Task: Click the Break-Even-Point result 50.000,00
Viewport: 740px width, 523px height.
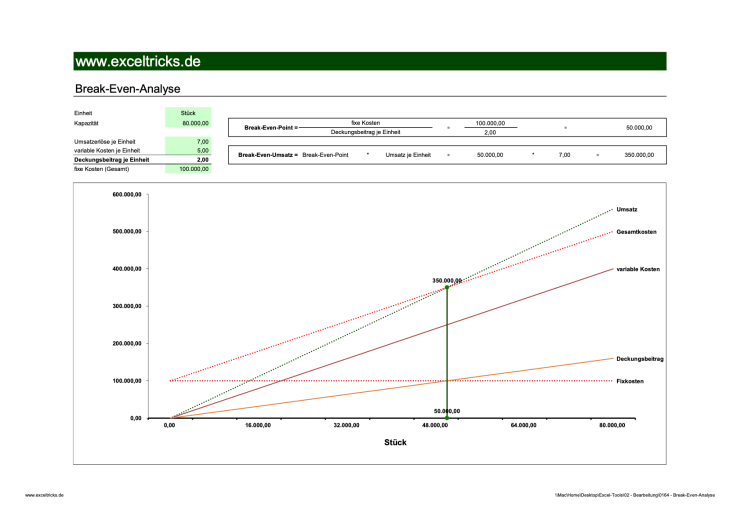Action: pyautogui.click(x=639, y=127)
